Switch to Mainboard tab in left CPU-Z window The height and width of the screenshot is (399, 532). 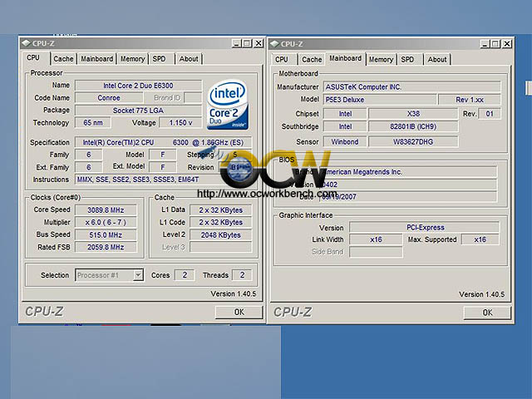[x=96, y=59]
